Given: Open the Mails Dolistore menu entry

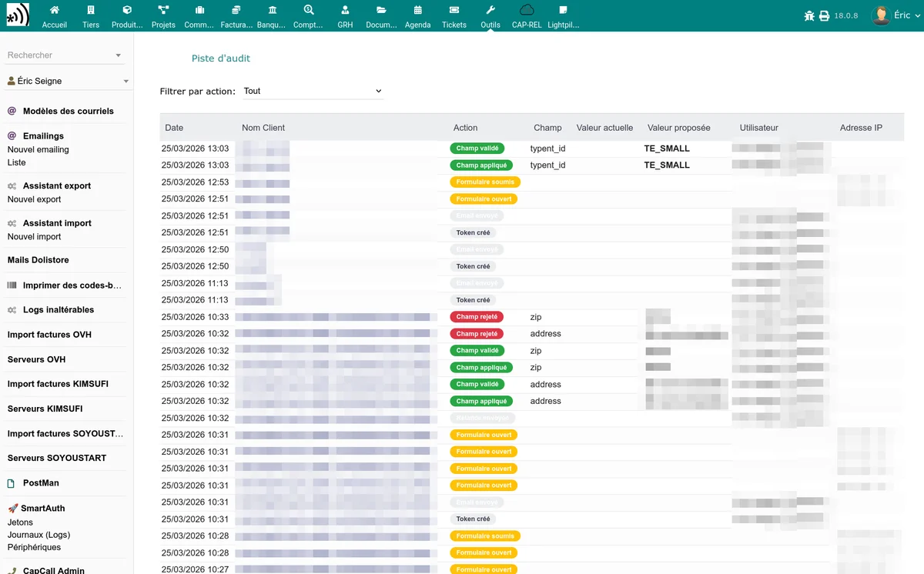Looking at the screenshot, I should click(x=38, y=260).
